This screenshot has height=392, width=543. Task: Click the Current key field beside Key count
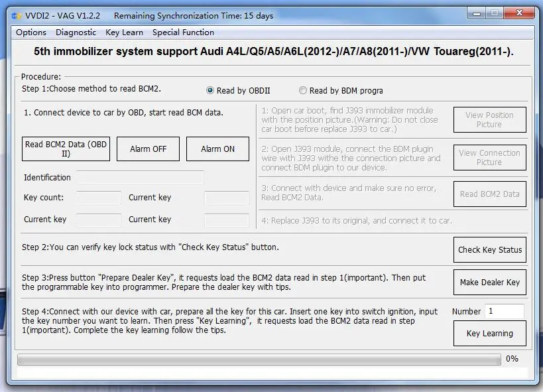227,198
